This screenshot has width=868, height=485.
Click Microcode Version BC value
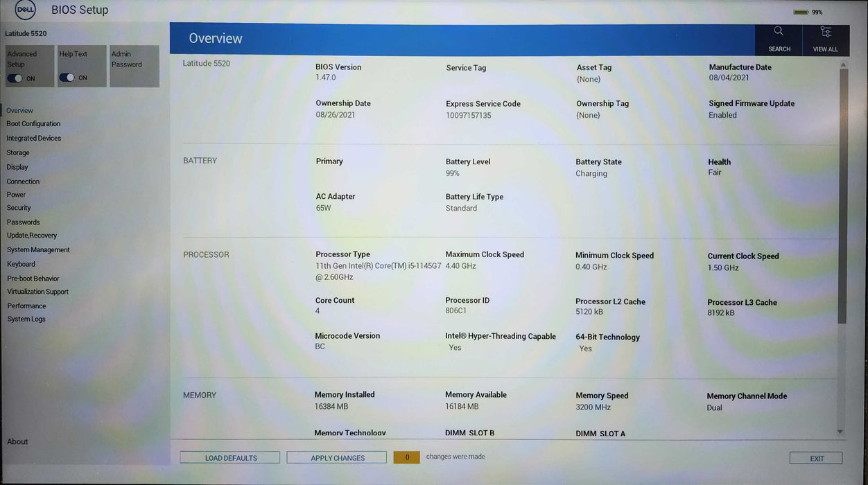click(x=320, y=346)
